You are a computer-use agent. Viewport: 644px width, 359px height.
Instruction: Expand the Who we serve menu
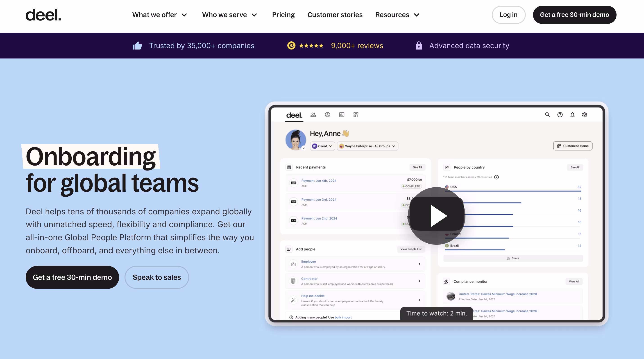[x=229, y=15]
